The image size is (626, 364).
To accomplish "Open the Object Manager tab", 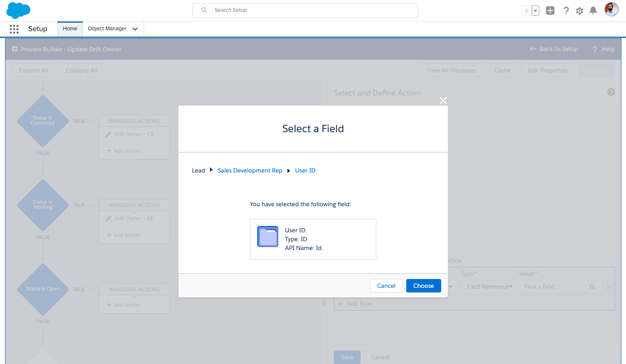I will coord(107,29).
